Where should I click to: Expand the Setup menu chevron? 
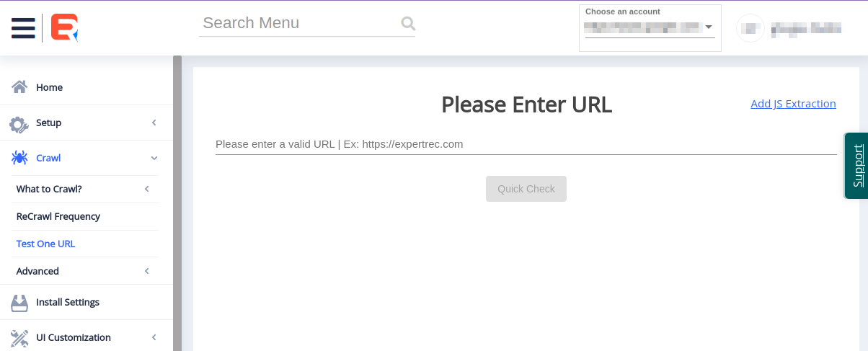[x=154, y=123]
